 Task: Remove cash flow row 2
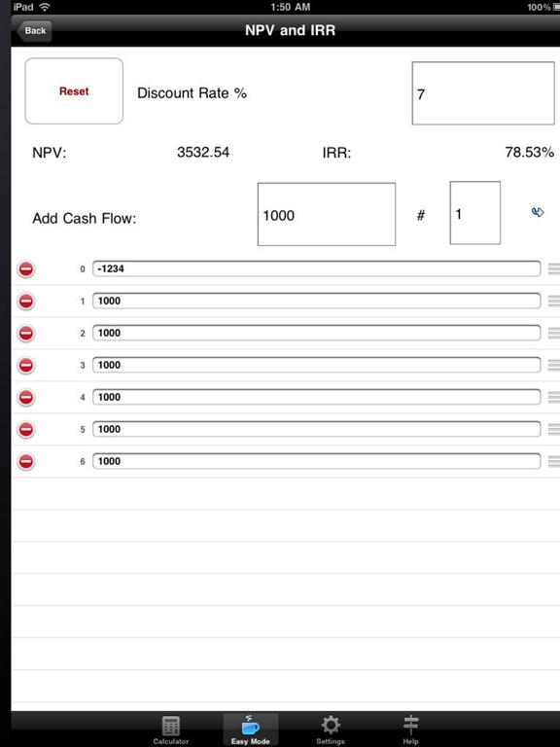(26, 333)
